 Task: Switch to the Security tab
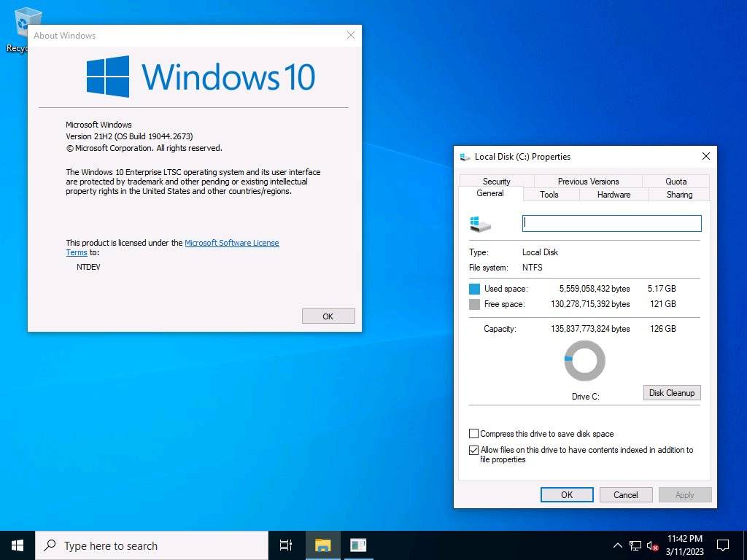pos(496,181)
